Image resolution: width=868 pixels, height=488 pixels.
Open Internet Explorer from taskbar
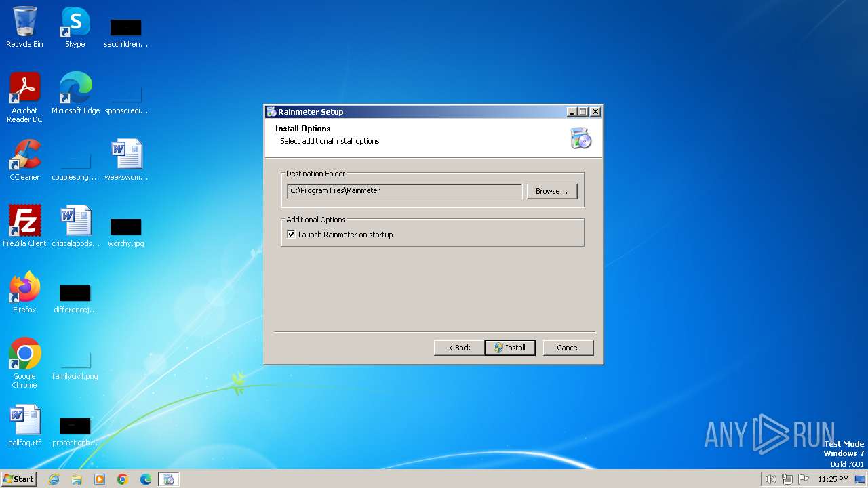click(x=54, y=479)
